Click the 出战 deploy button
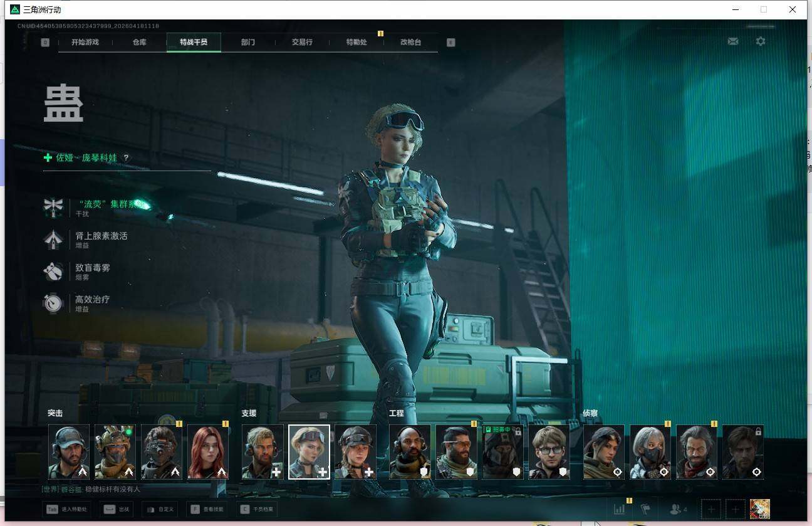 pos(117,509)
